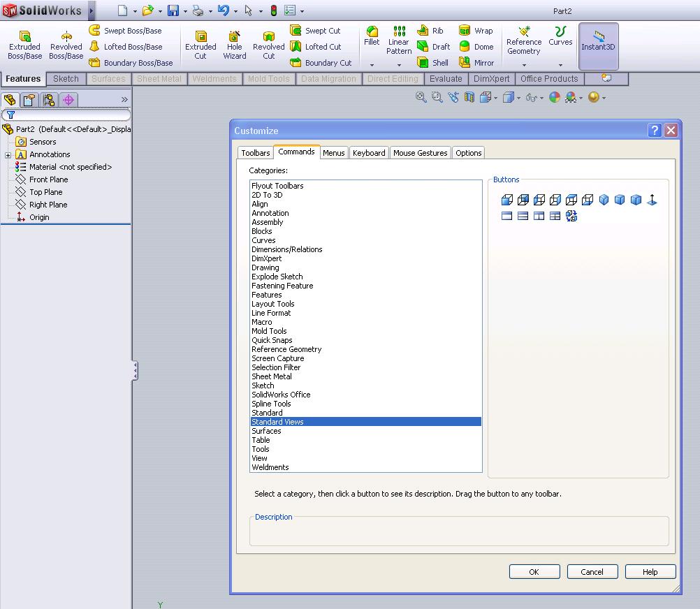Click the Help button in Customize dialog
The height and width of the screenshot is (609, 700).
650,571
